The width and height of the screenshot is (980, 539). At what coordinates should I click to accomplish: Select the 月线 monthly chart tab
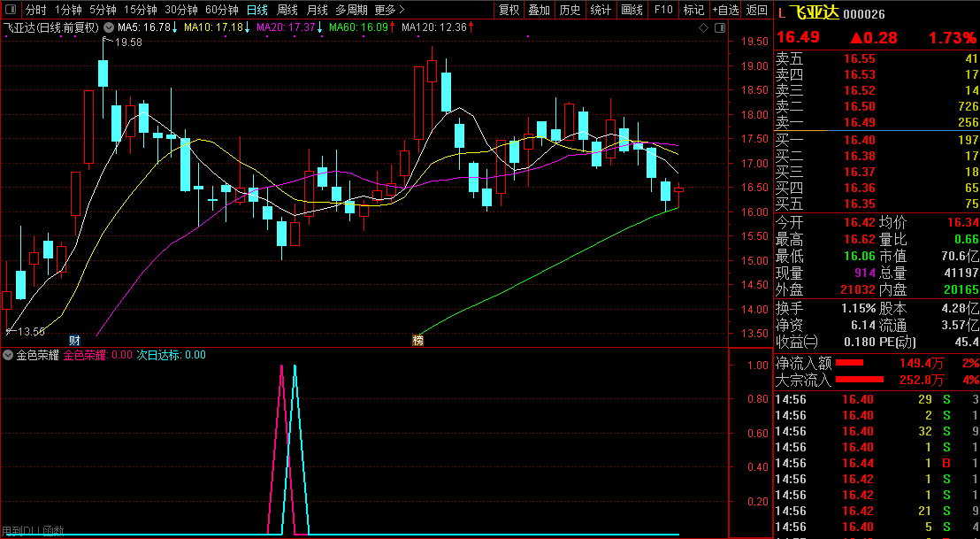[x=318, y=10]
